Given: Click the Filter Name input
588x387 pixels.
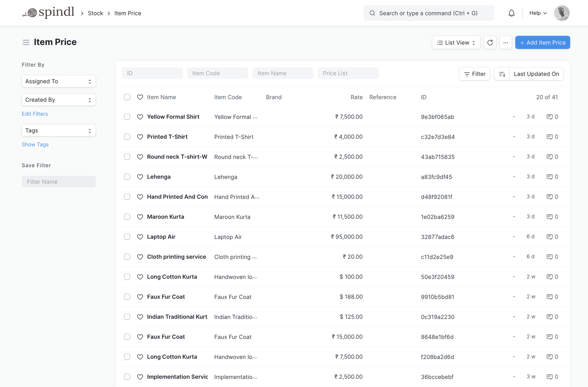Looking at the screenshot, I should tap(59, 182).
